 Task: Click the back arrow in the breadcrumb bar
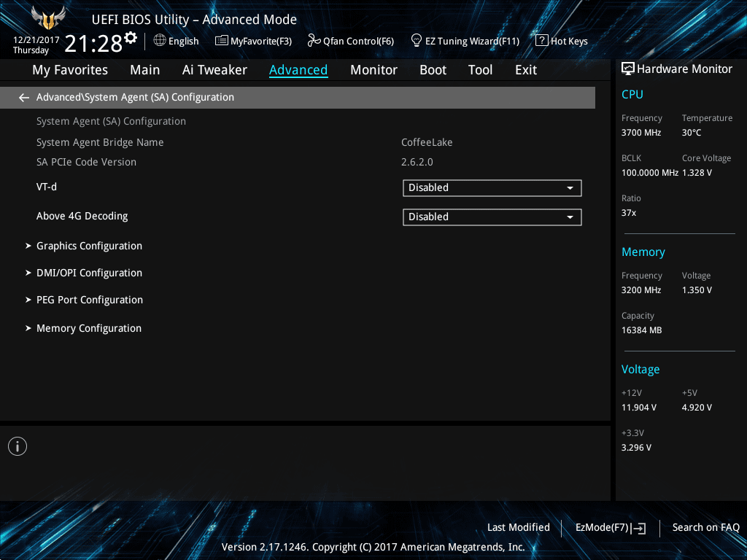(24, 98)
